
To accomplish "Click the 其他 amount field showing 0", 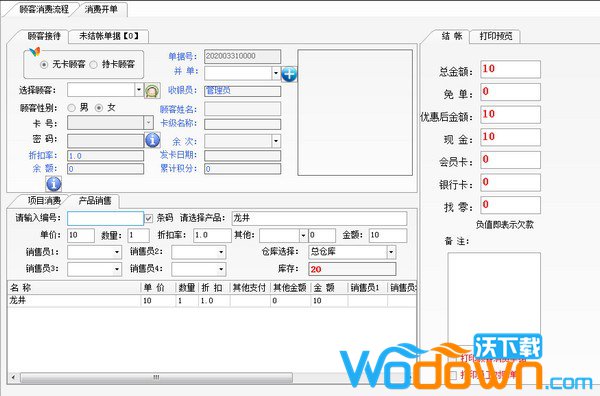I will coord(322,235).
